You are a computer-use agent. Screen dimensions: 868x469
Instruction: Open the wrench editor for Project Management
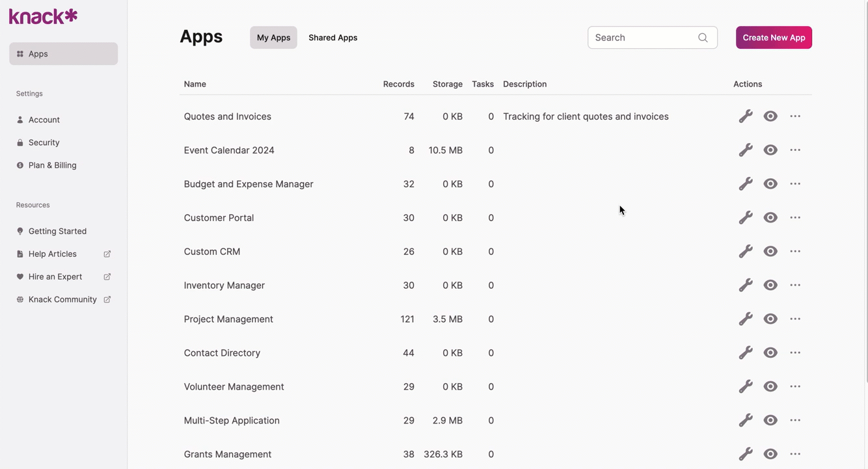pos(746,319)
